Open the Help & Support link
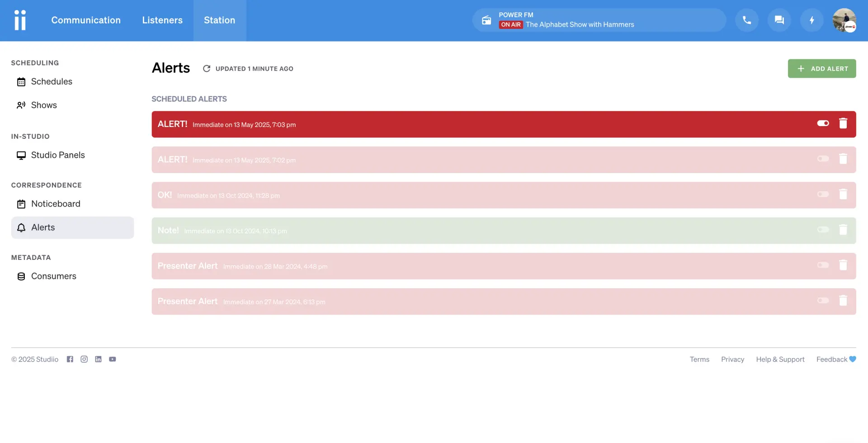This screenshot has width=868, height=443. 780,359
